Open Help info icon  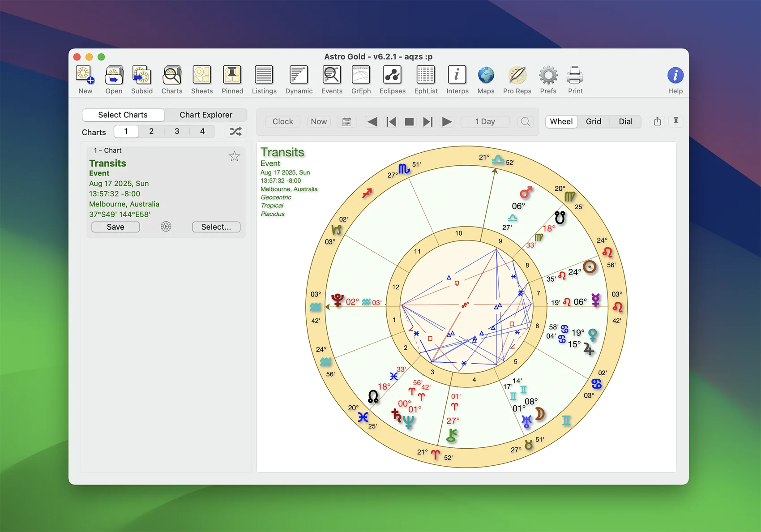[675, 80]
